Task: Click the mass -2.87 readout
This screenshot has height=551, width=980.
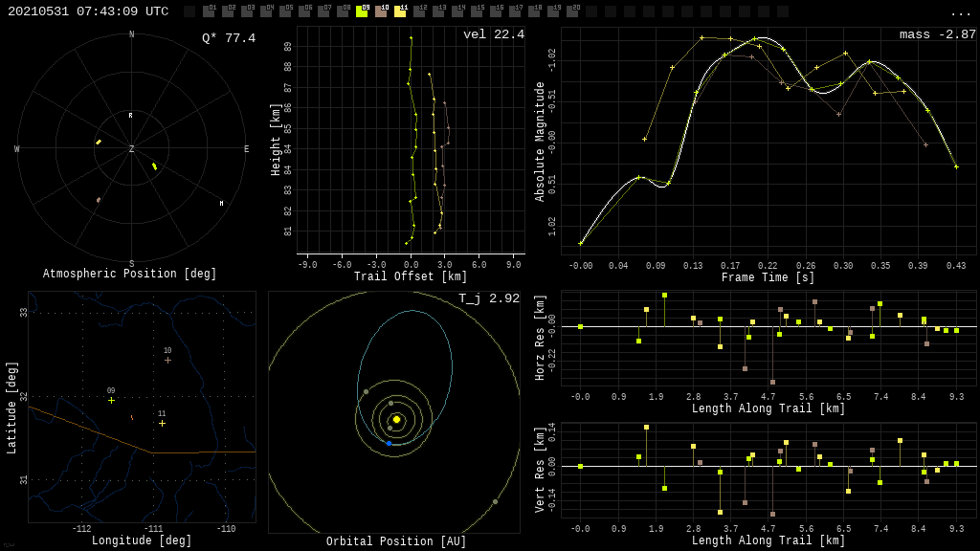Action: click(x=937, y=34)
